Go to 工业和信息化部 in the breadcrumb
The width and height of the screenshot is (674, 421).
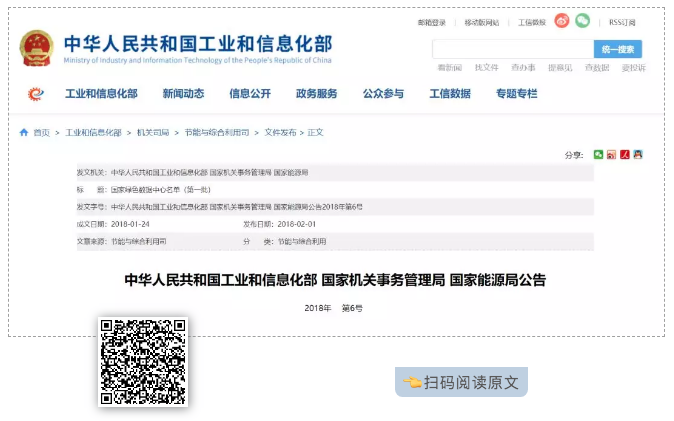(93, 132)
